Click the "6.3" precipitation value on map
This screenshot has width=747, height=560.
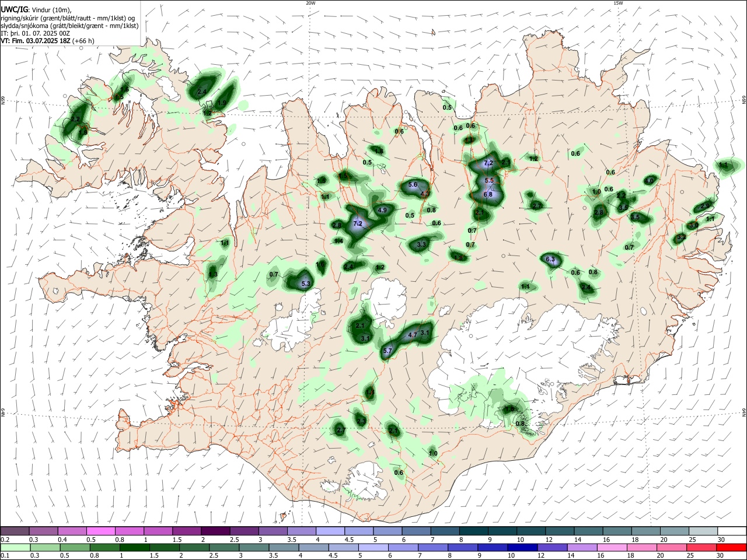coord(550,259)
